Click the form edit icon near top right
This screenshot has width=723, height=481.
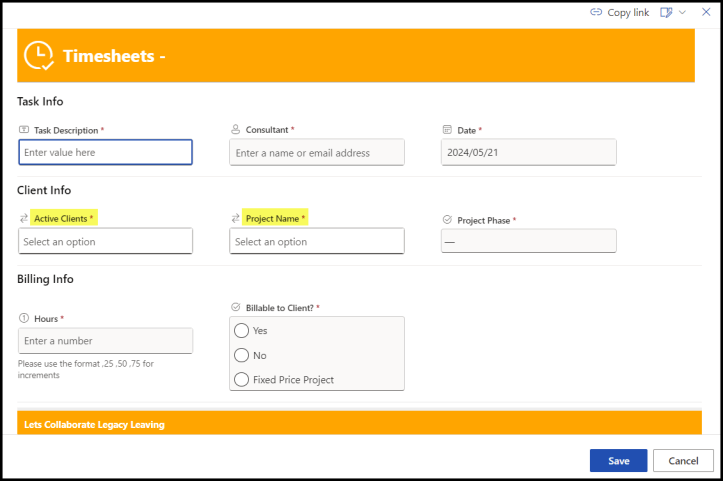(x=667, y=12)
